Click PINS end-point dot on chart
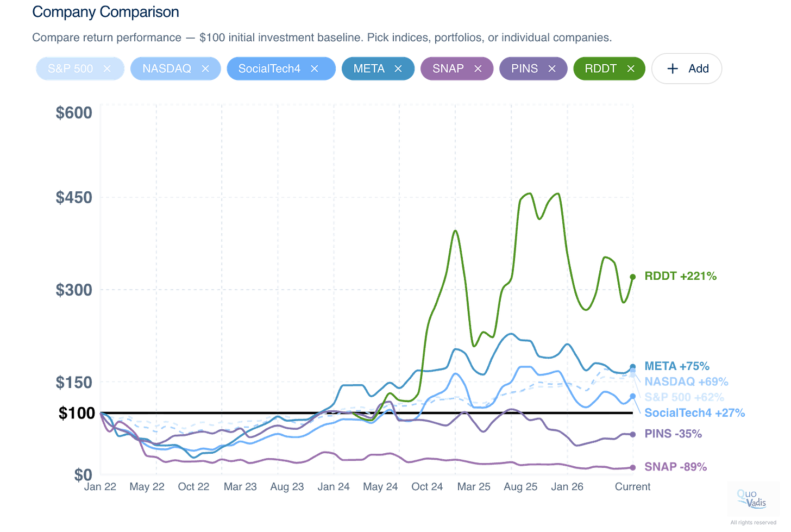791x532 pixels. point(633,434)
